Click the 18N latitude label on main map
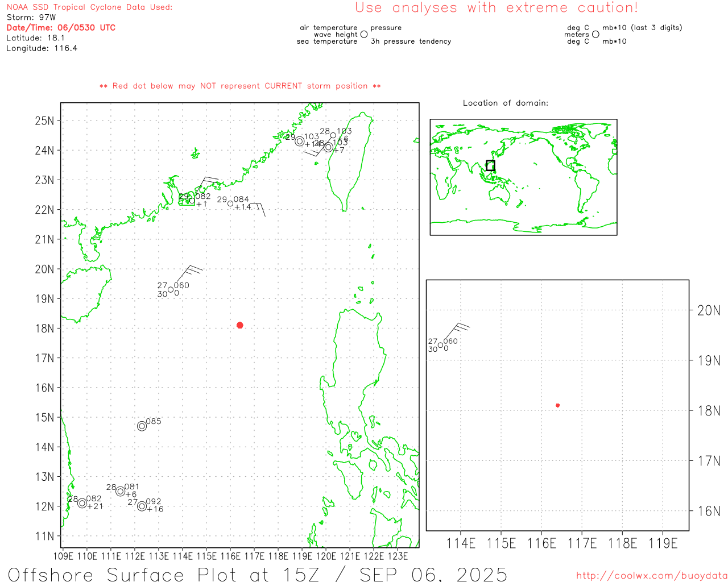The height and width of the screenshot is (582, 728). pyautogui.click(x=44, y=329)
